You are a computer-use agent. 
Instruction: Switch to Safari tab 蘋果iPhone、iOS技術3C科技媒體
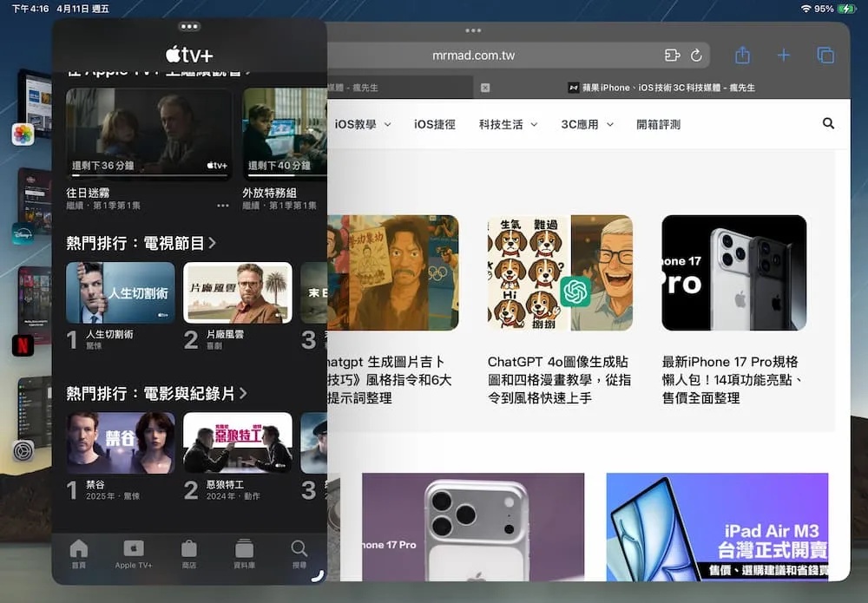click(x=661, y=88)
